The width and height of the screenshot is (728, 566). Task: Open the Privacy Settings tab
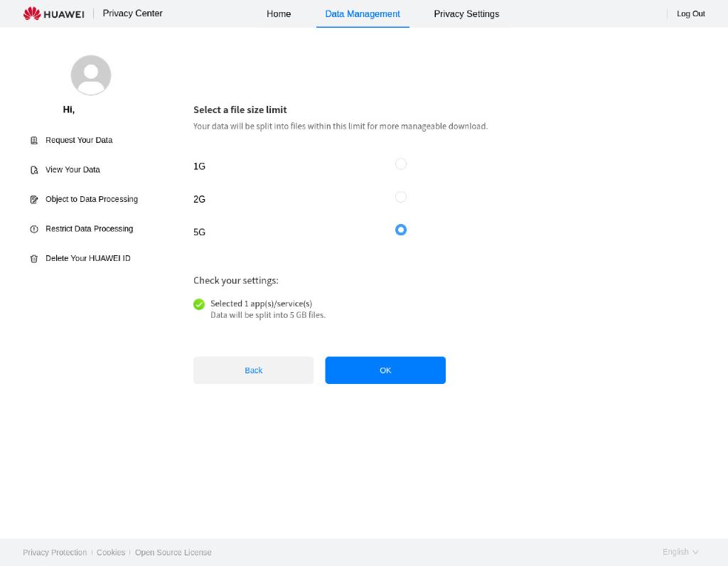(466, 14)
